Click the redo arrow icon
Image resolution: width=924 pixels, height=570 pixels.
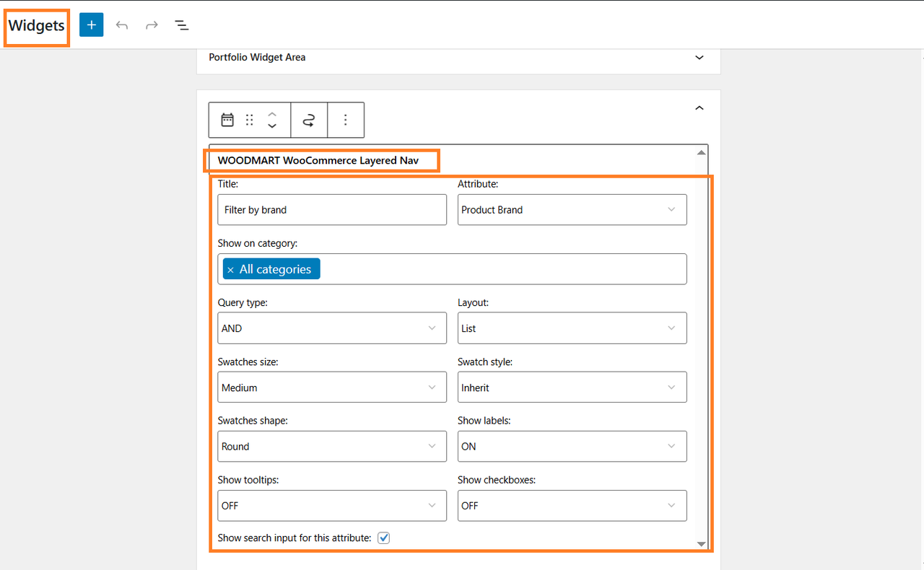pyautogui.click(x=152, y=25)
